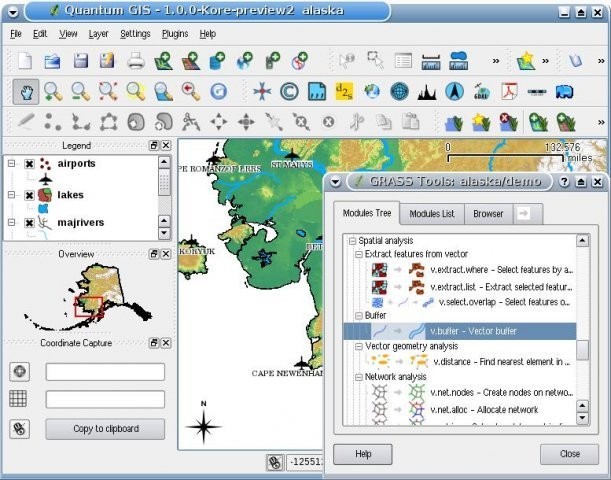Click the second Coordinate Capture input field
This screenshot has height=480, width=611.
coord(105,399)
